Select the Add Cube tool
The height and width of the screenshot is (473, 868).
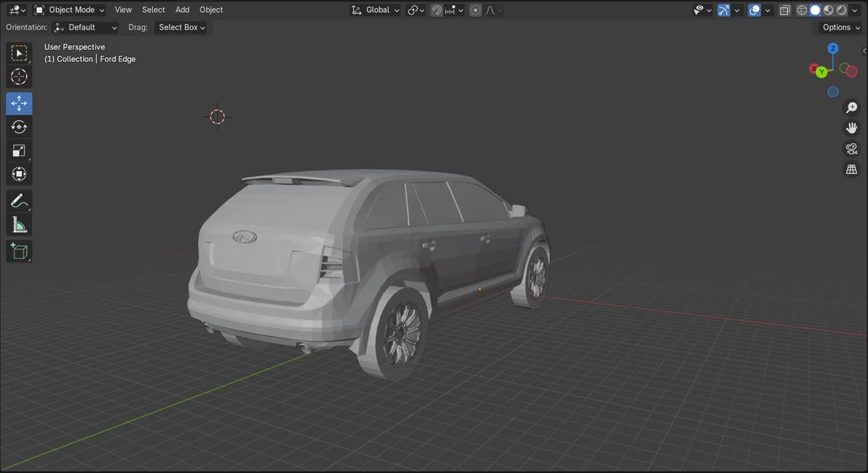pos(18,251)
